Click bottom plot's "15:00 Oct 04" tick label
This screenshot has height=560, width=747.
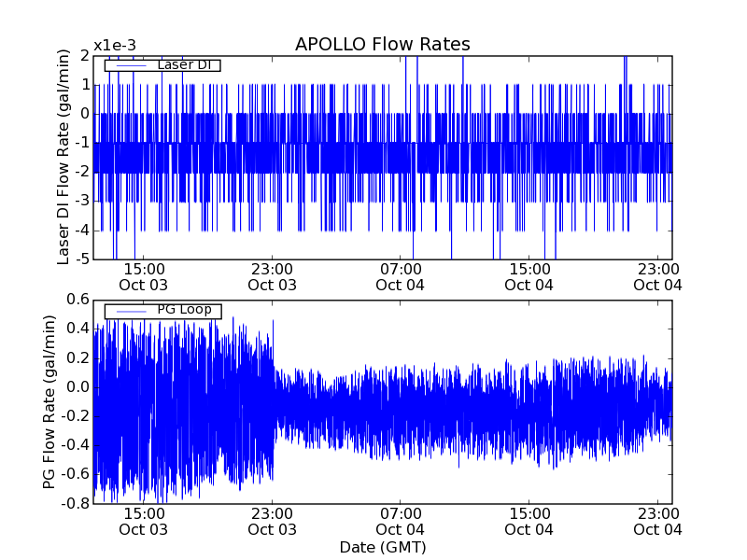(x=529, y=522)
